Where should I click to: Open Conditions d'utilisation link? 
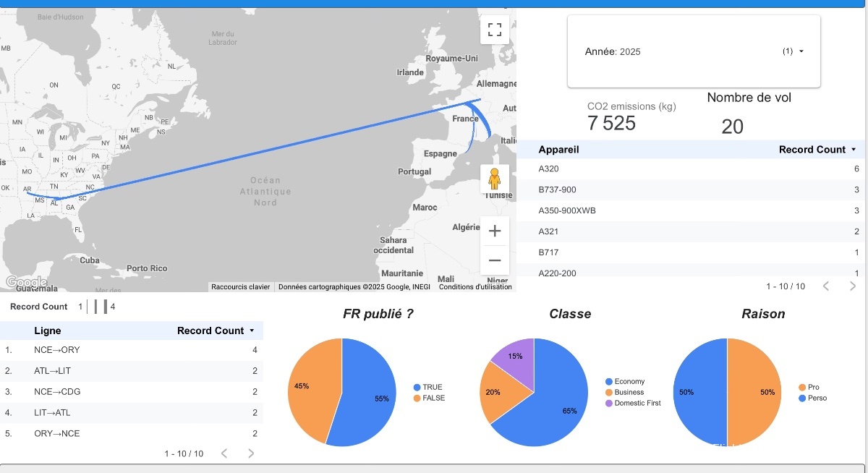coord(475,287)
